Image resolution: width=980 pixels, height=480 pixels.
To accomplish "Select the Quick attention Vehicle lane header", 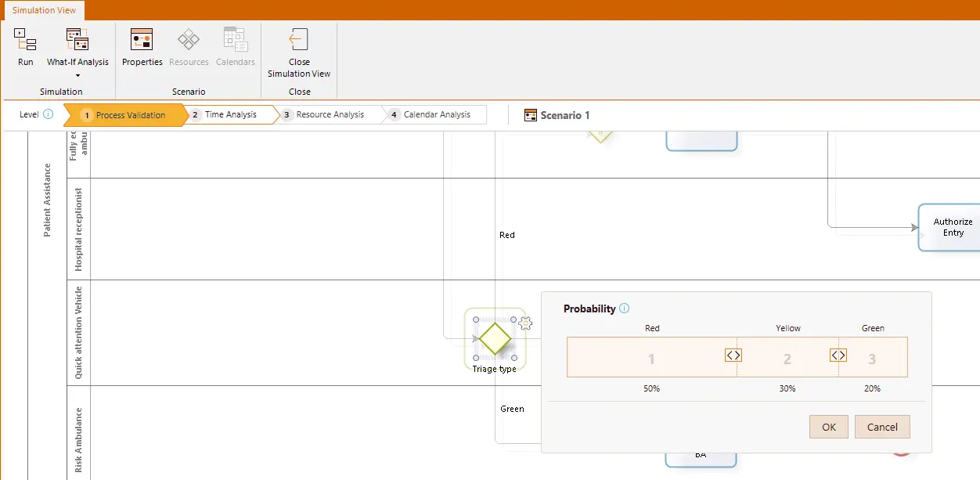I will tap(79, 333).
